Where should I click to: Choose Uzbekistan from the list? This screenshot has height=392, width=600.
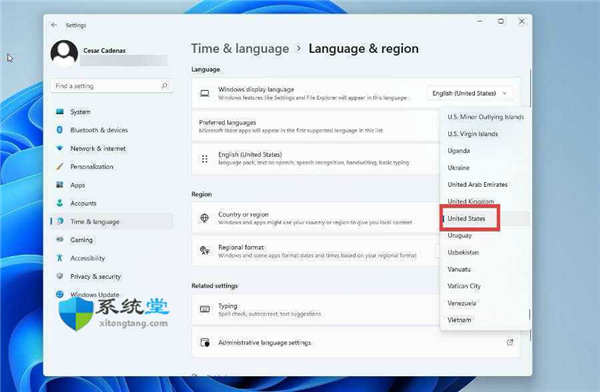pos(485,252)
